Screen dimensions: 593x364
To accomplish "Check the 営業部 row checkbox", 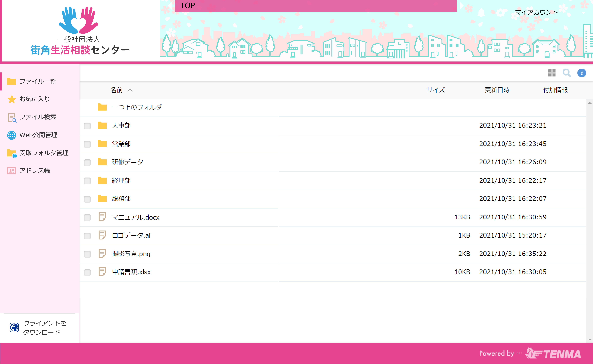I will point(87,144).
